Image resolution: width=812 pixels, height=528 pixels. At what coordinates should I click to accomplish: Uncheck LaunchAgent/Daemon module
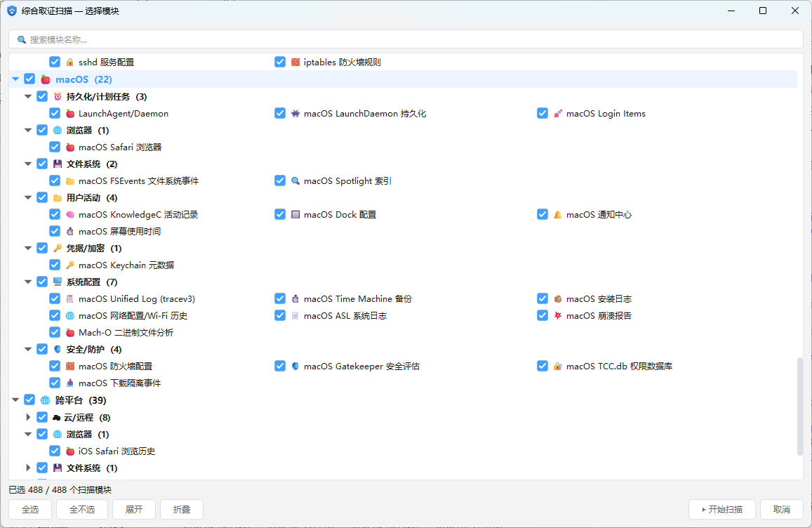(x=54, y=113)
